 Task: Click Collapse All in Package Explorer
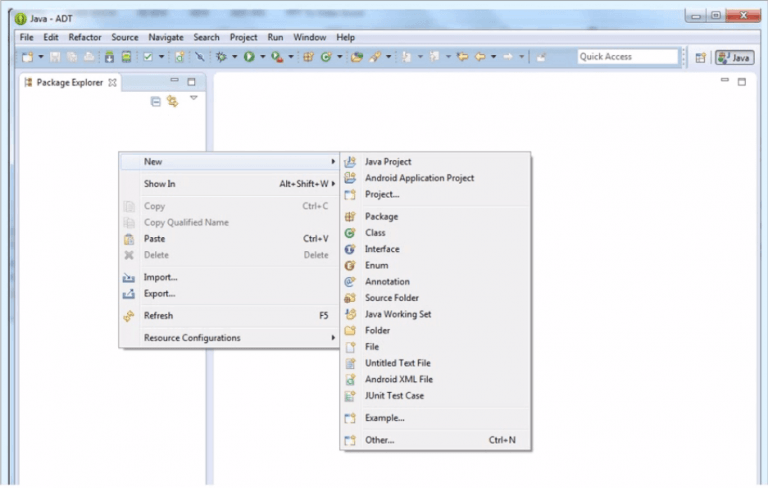tap(156, 101)
